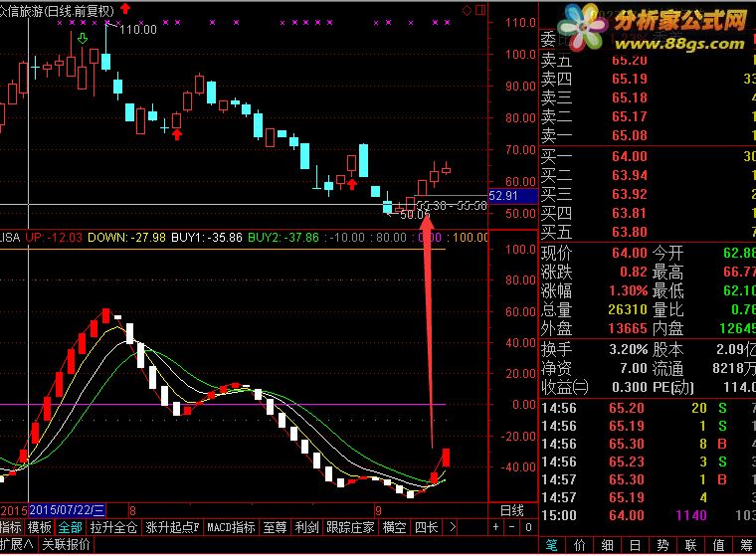Viewport: 756px width, 556px height.
Task: Switch to the 联 tab in side panel
Action: click(691, 545)
